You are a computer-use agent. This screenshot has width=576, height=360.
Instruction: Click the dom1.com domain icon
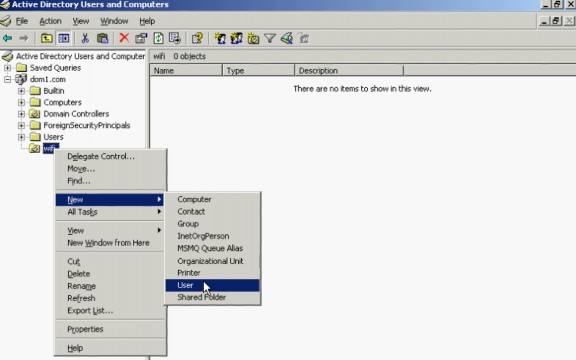click(x=21, y=79)
